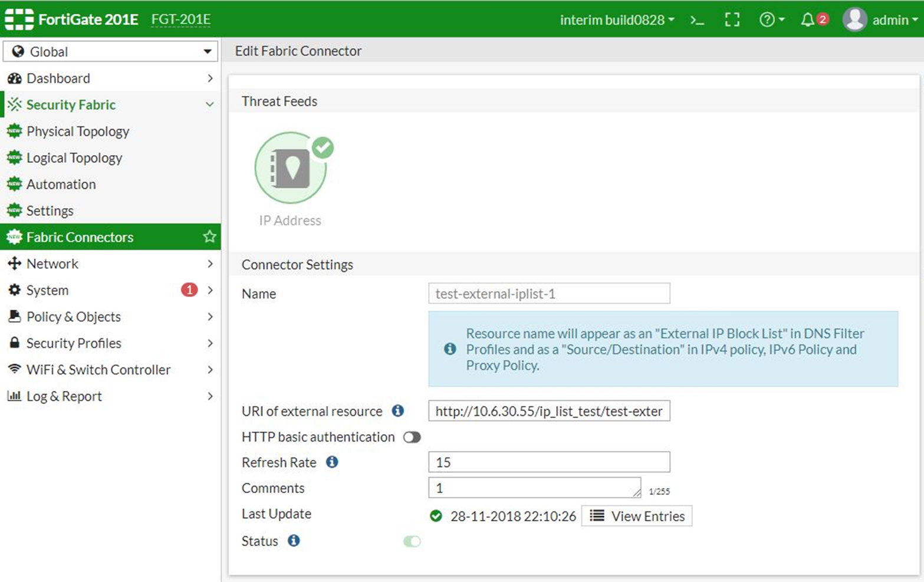Open Log & Report from the sidebar
Screen dimensions: 924x582
(63, 396)
